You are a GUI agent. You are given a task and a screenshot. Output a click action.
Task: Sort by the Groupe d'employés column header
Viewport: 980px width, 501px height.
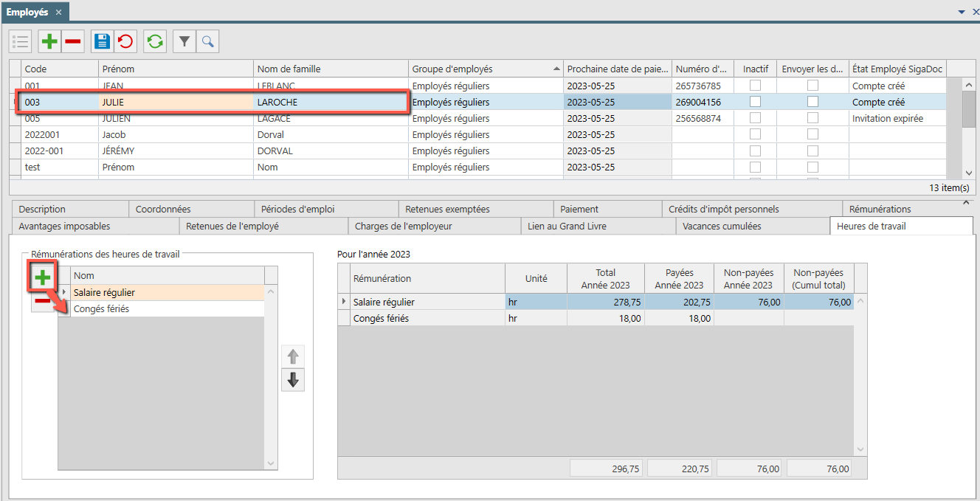coord(486,69)
